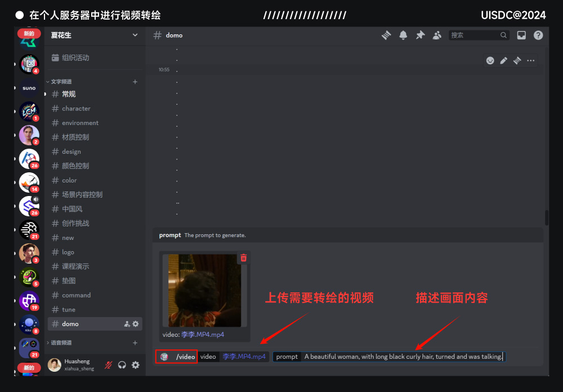Click the prompt text input field

(x=403, y=357)
